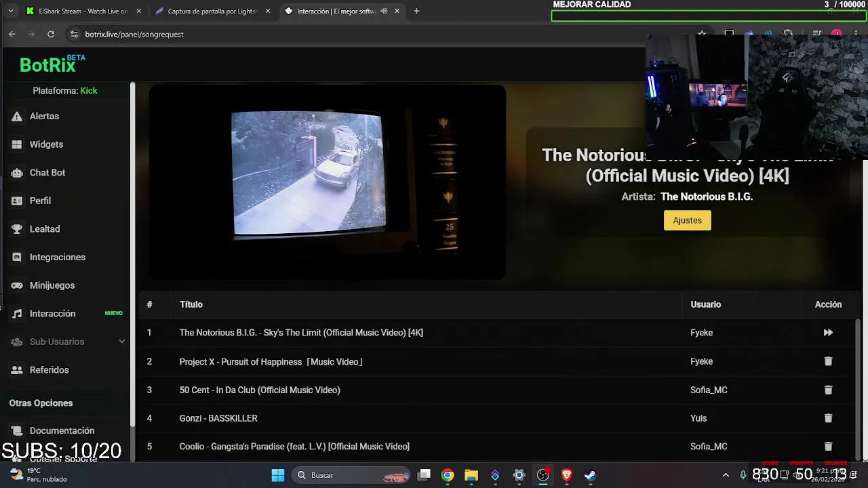Viewport: 868px width, 488px height.
Task: Go back in browser history
Action: pos(12,34)
